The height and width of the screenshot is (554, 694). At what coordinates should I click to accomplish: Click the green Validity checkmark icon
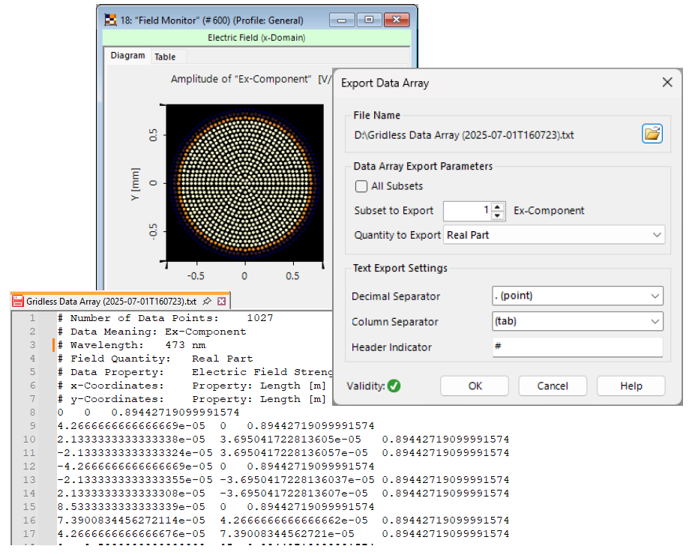pyautogui.click(x=394, y=386)
